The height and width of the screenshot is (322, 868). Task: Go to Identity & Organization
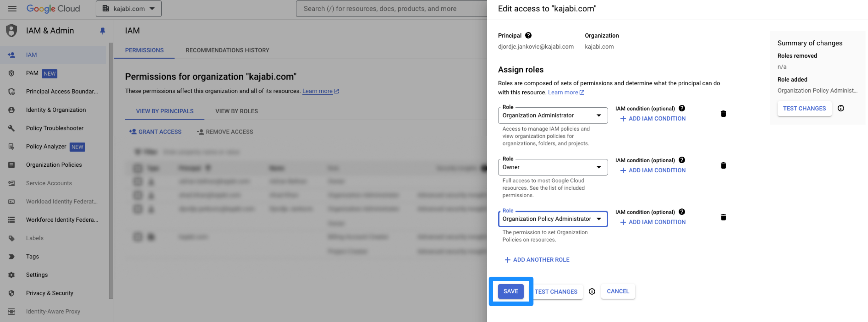point(53,110)
